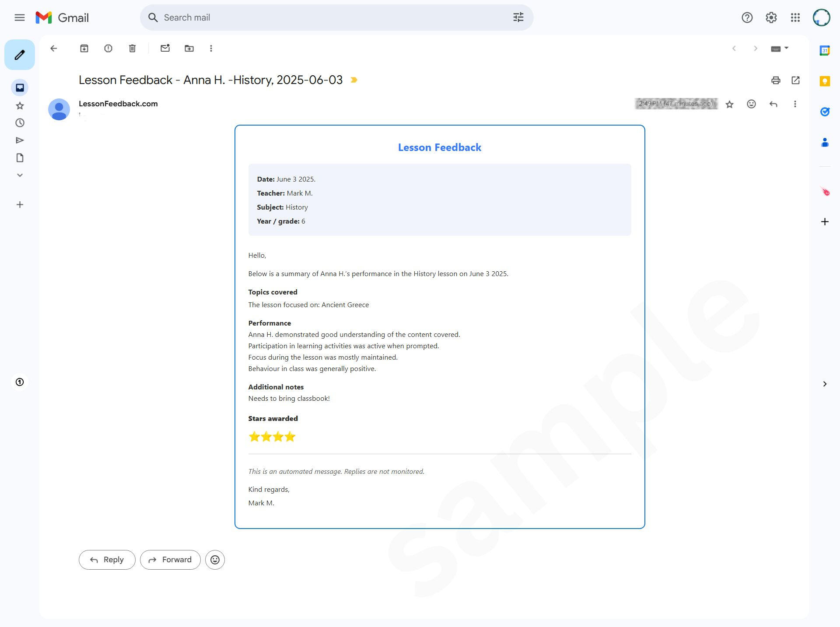Click the Reply button
This screenshot has height=627, width=840.
point(107,560)
